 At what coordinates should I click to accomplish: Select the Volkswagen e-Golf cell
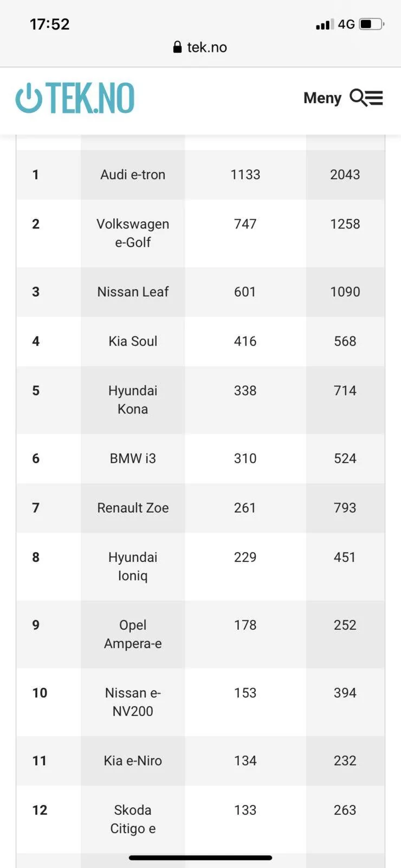pos(133,233)
